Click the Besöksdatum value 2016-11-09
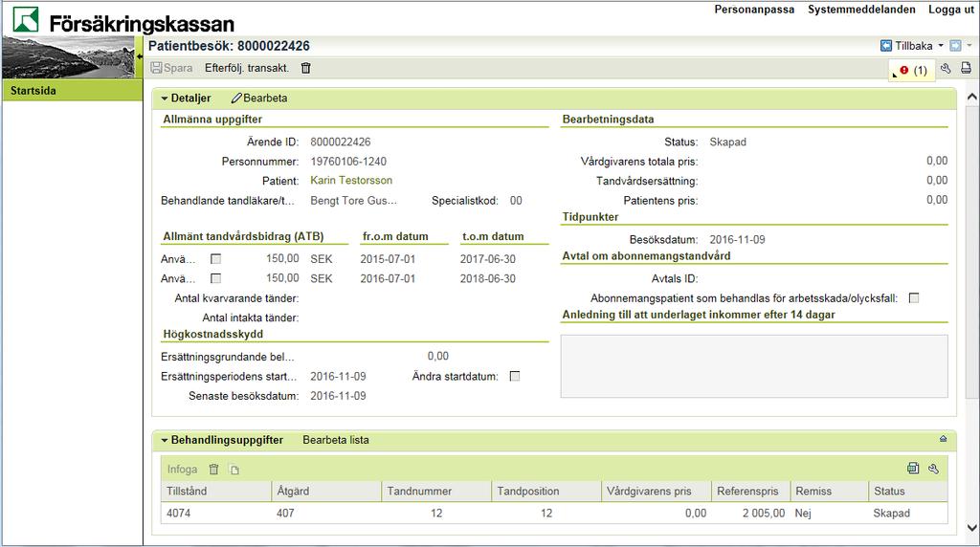This screenshot has width=980, height=547. click(737, 239)
